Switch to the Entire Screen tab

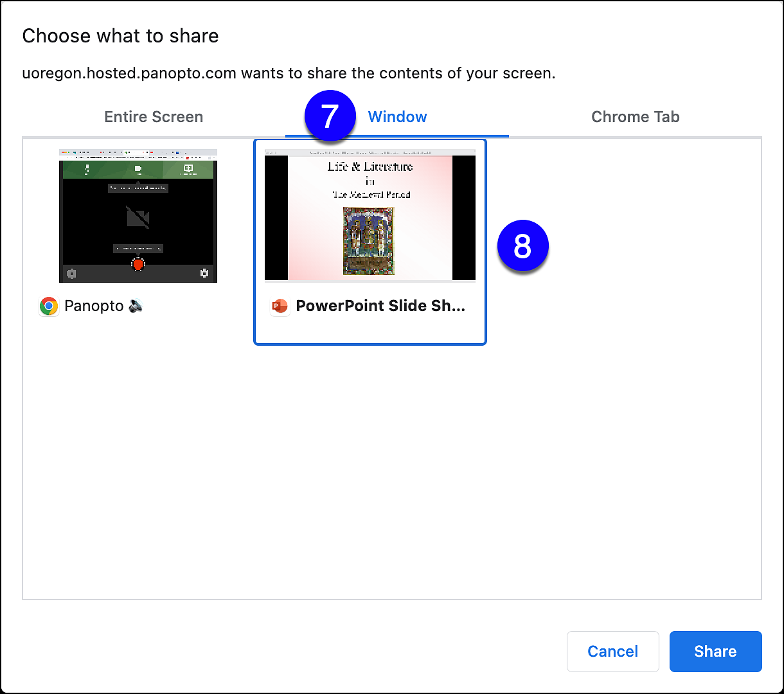(x=154, y=116)
